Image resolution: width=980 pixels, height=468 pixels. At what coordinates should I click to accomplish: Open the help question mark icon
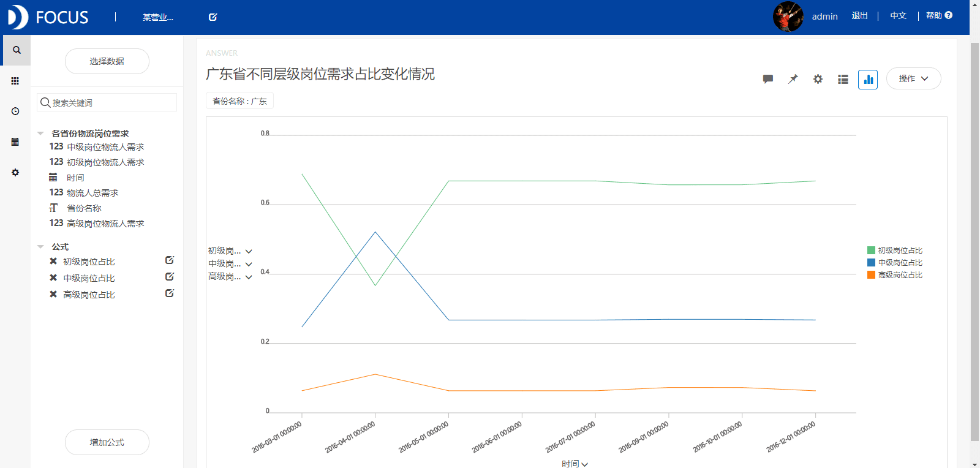949,15
